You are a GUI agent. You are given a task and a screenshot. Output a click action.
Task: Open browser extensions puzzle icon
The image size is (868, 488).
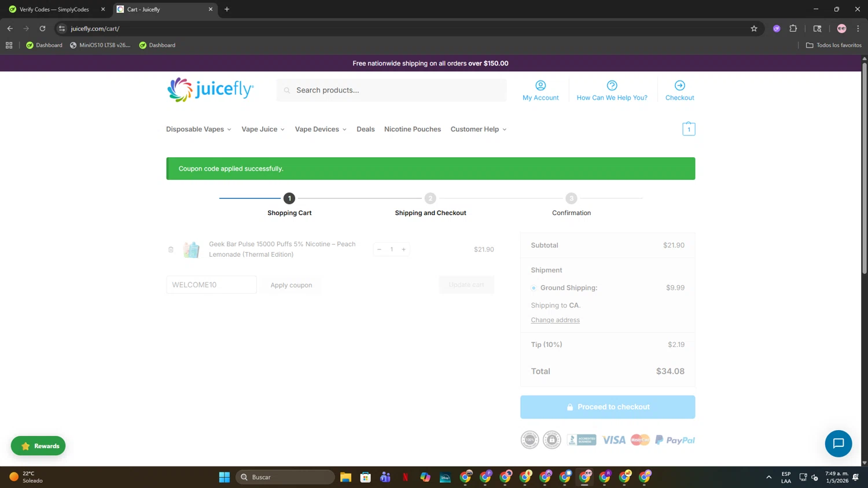793,28
